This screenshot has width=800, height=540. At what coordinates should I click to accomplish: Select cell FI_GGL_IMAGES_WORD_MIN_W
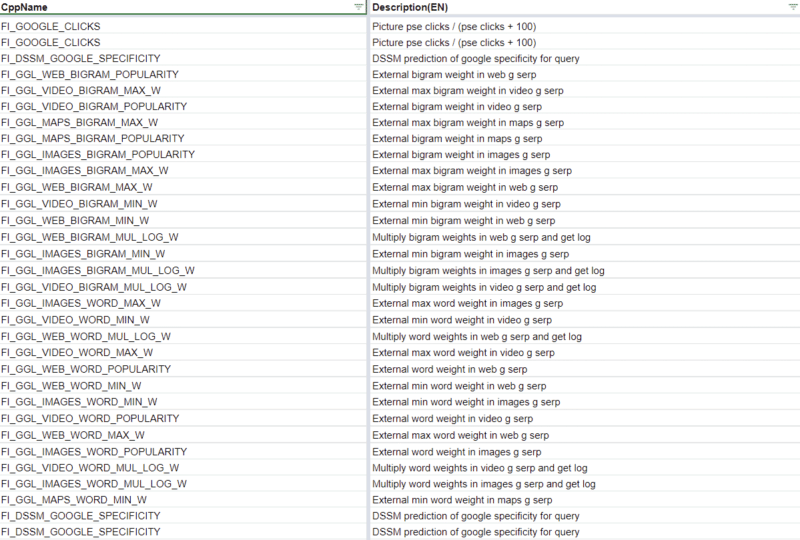pyautogui.click(x=183, y=402)
